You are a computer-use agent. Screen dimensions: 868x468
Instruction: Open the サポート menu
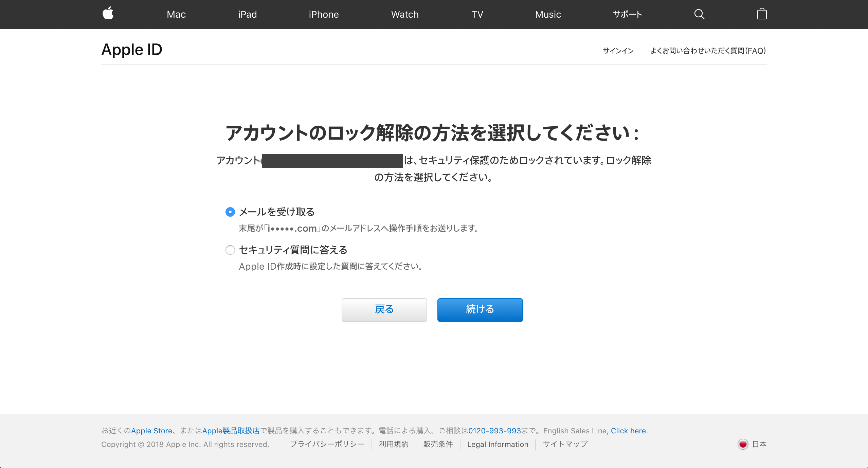627,14
